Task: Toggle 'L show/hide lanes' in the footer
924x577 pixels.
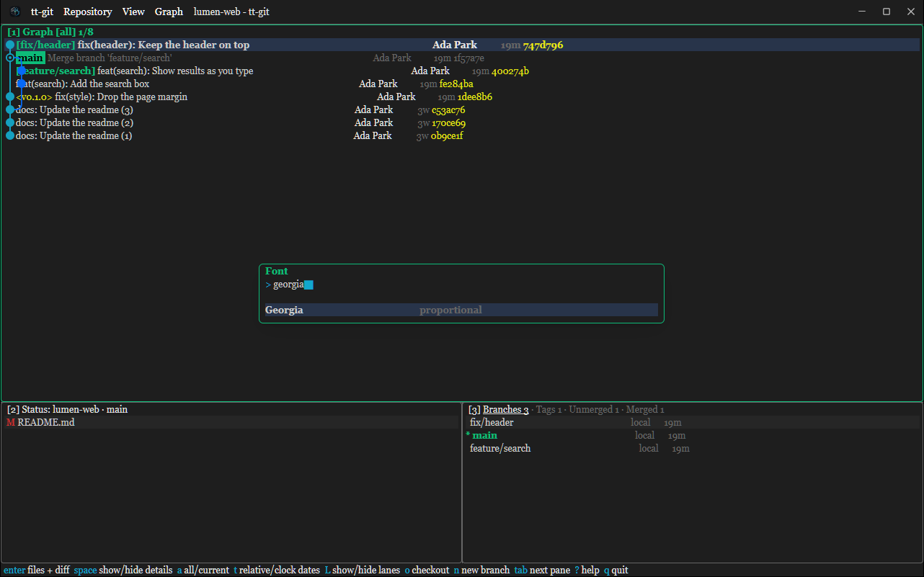Action: (x=363, y=570)
